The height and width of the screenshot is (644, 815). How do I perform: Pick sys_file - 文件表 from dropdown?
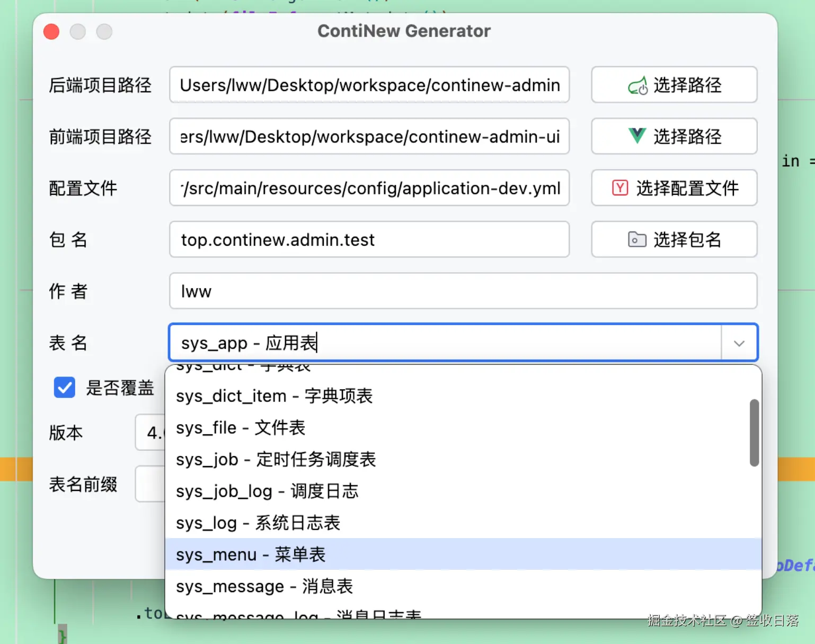241,428
